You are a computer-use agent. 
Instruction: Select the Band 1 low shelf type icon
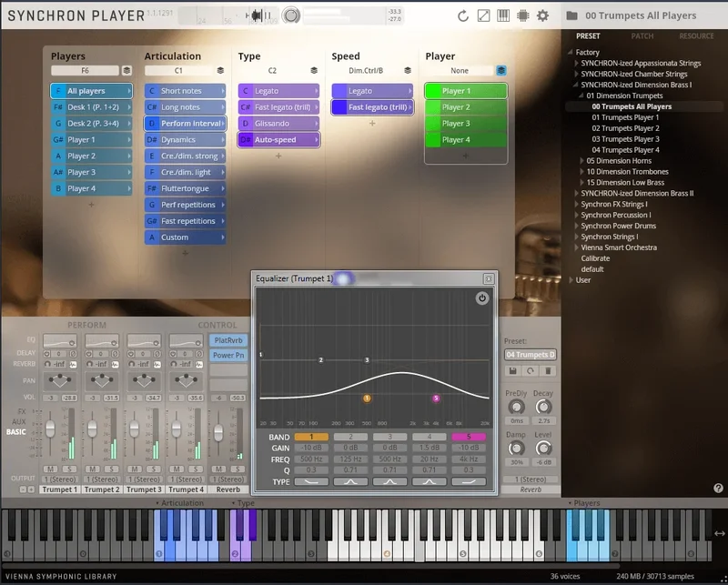[x=311, y=482]
